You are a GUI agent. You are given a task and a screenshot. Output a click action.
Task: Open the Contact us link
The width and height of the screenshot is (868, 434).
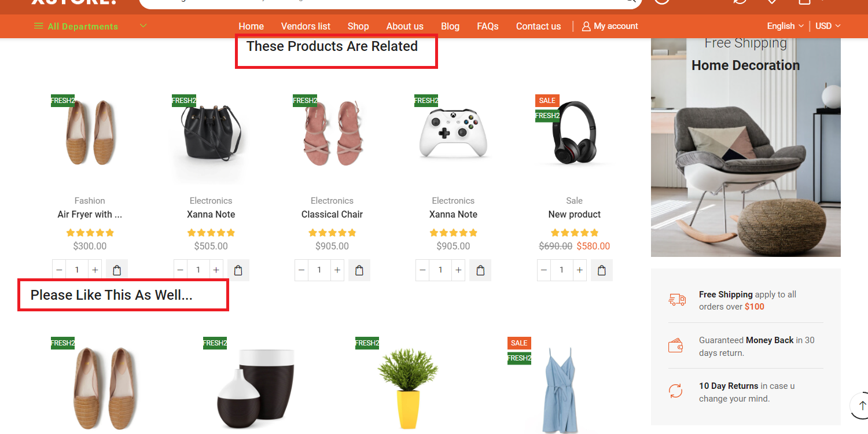[x=538, y=26]
